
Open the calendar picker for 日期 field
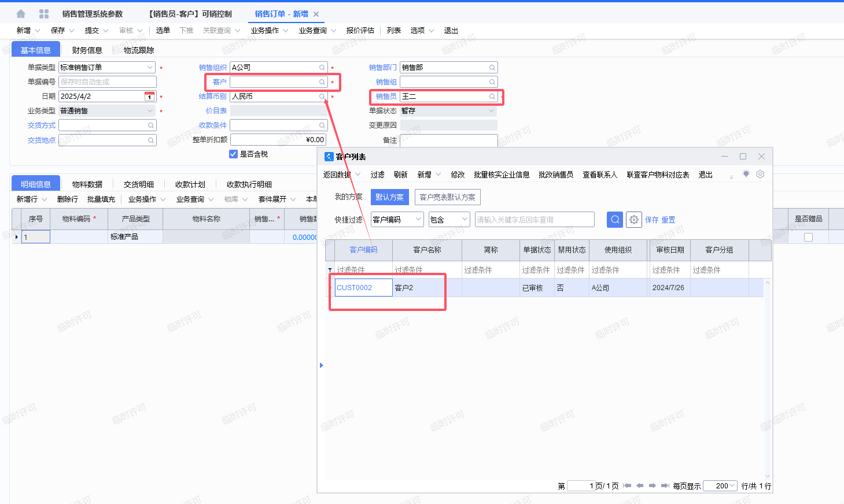point(149,97)
